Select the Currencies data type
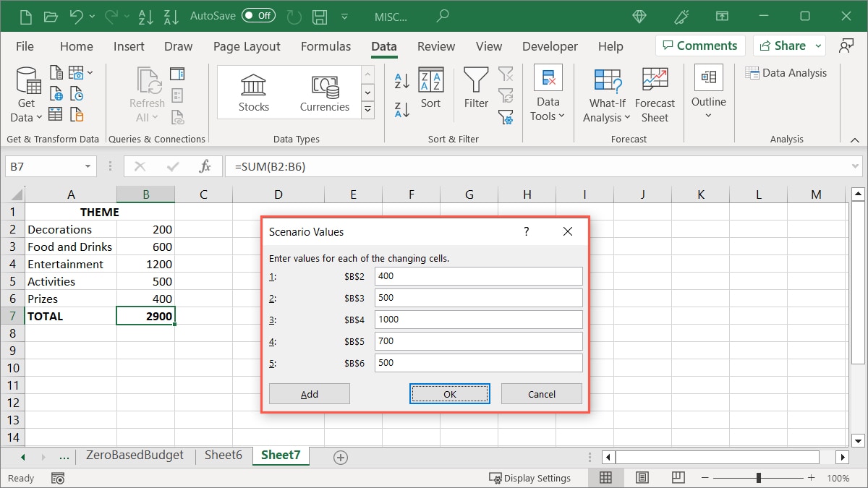This screenshot has width=868, height=488. [324, 91]
